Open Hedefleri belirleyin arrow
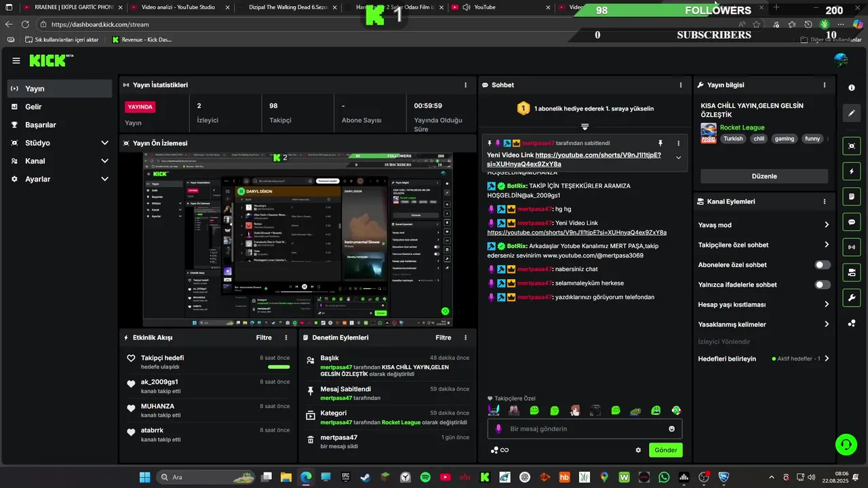Screen dimensions: 868x488 tap(827, 359)
